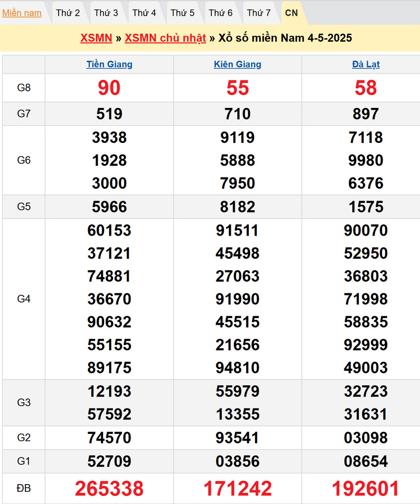Click Tiền Giang special prize number 265338
The width and height of the screenshot is (420, 504).
109,489
